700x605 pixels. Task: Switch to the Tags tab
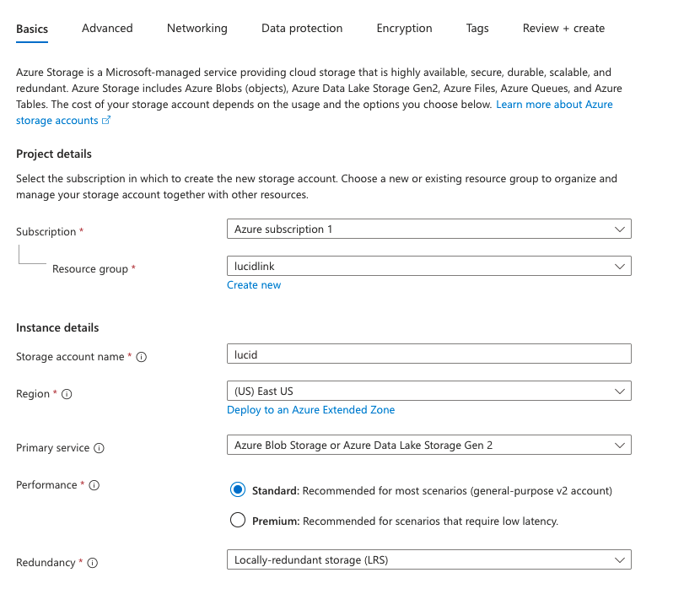477,28
